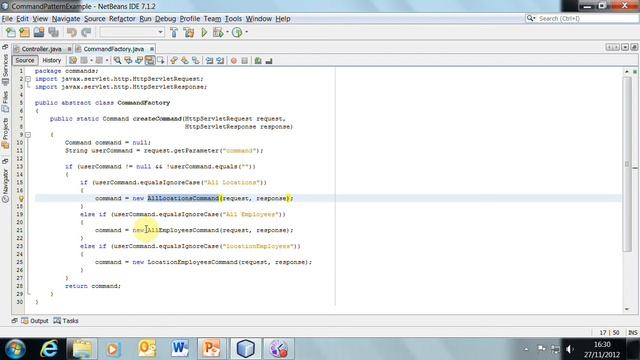This screenshot has height=360, width=640.
Task: Click the lightbulb hint on line 17
Action: [21, 199]
